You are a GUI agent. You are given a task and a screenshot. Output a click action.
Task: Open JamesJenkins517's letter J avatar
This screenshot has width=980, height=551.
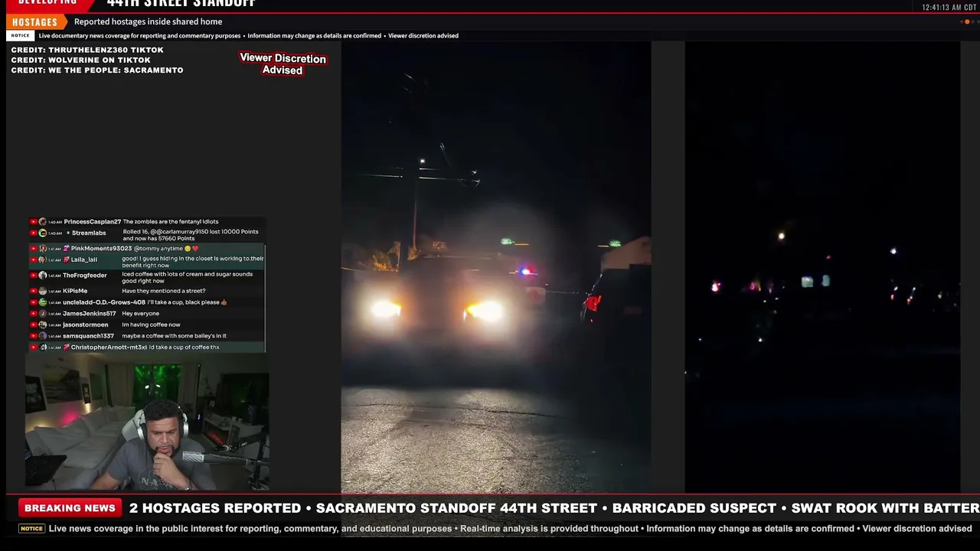(x=43, y=314)
